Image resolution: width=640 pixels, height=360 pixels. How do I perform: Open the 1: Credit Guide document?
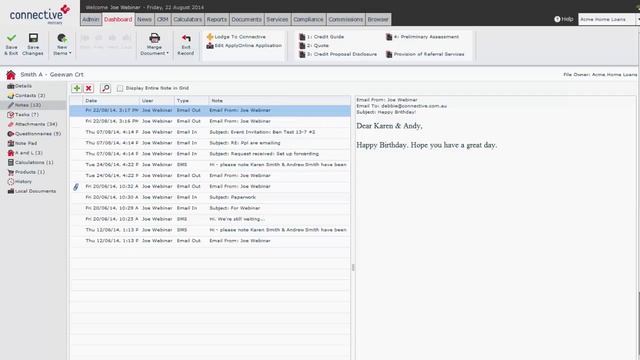click(322, 37)
